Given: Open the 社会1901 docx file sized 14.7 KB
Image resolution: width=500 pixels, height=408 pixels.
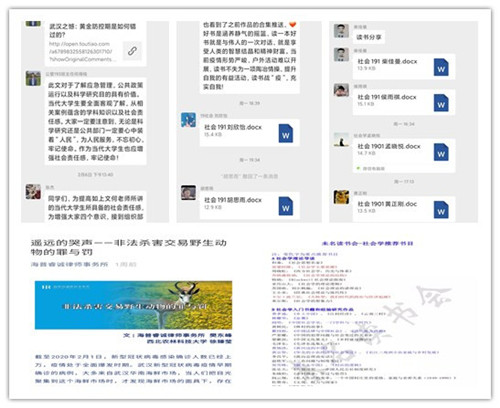Looking at the screenshot, I should pyautogui.click(x=404, y=156).
